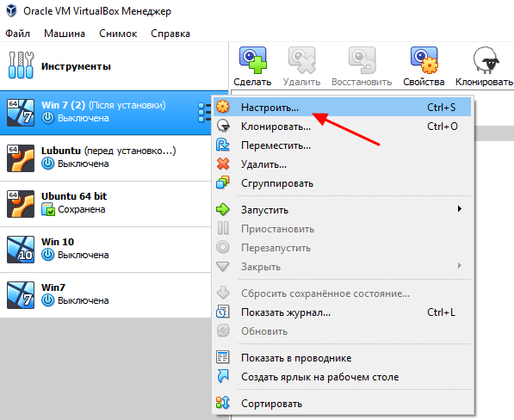Screen dimensions: 514x420
Task: Click the Сделать snapshot toolbar icon
Action: [253, 60]
